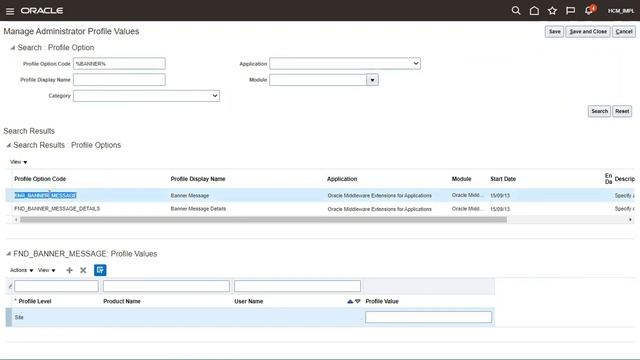The image size is (640, 360).
Task: Open the Favorites star icon
Action: (552, 11)
